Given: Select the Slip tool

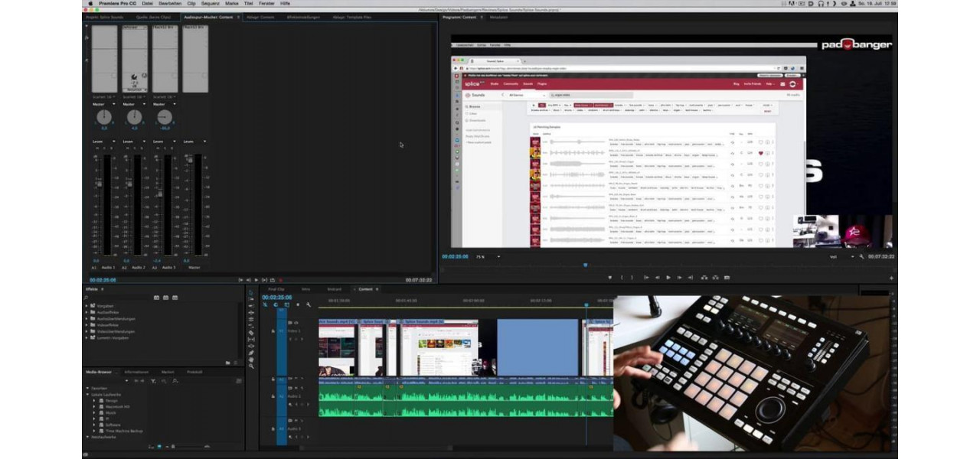Looking at the screenshot, I should (x=251, y=340).
